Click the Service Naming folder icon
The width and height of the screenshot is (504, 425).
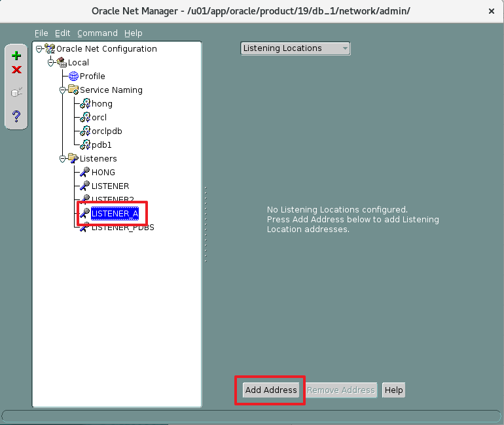tap(73, 90)
